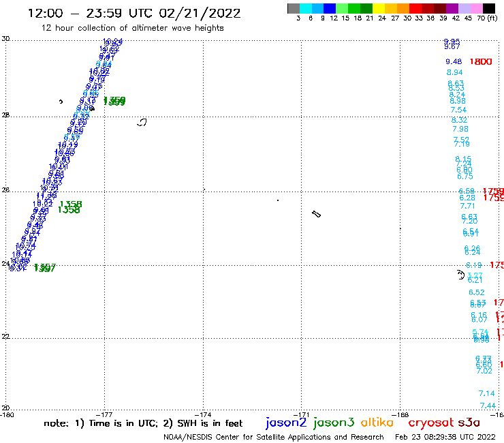
Task: Click the '9.48' wave height value
Action: pos(454,61)
